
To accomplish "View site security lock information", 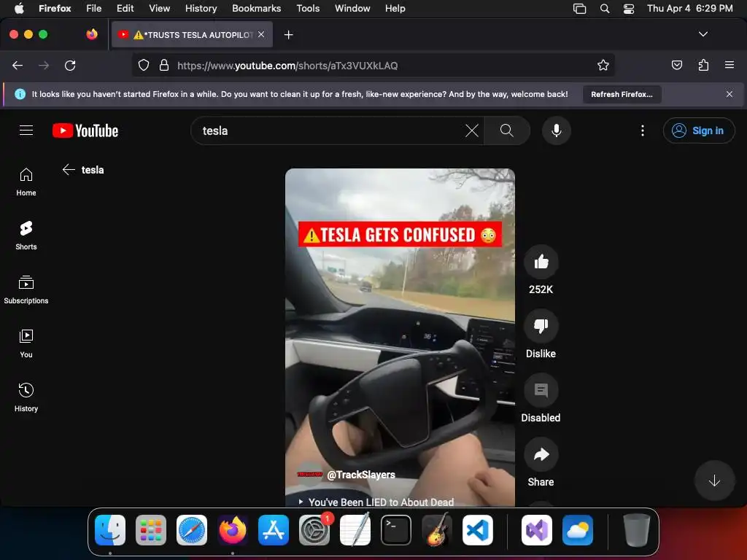I will tap(164, 65).
